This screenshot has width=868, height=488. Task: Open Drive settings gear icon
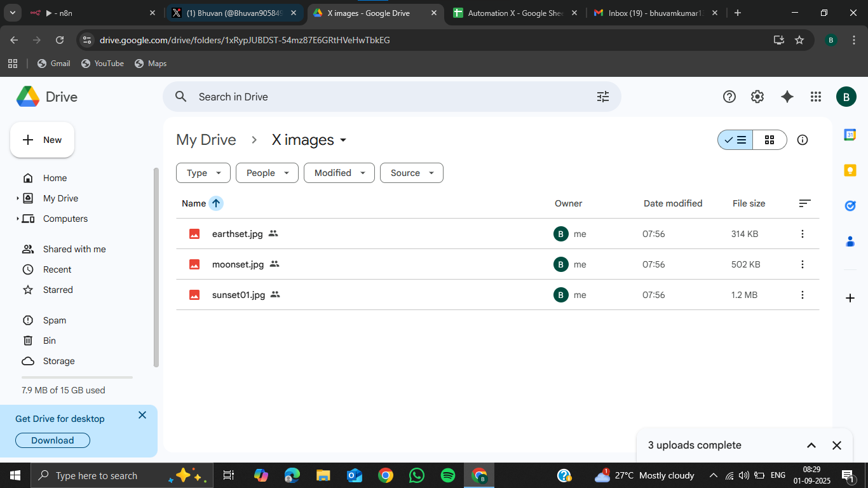coord(757,97)
